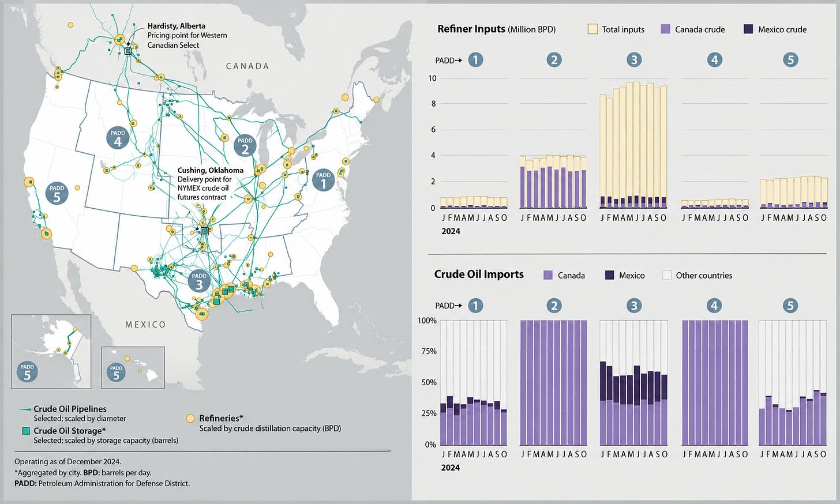Click the '100%' axis label
Screen dimensions: 840x504
point(427,320)
